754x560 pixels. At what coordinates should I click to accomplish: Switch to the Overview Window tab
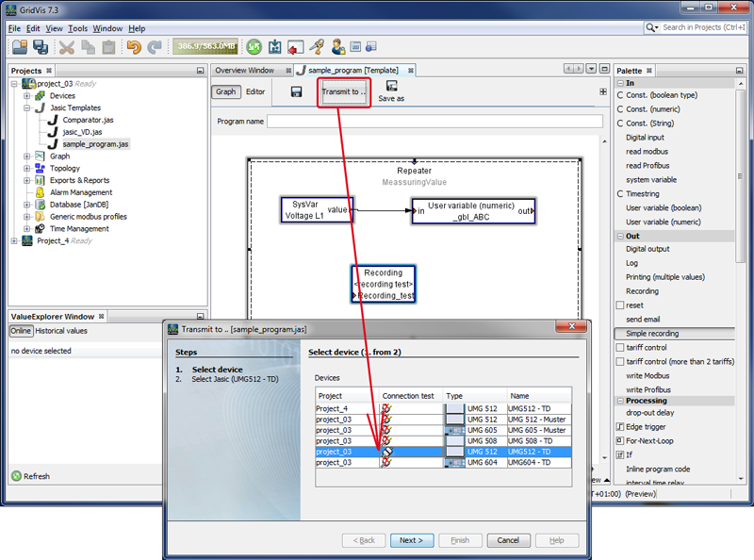tap(244, 71)
